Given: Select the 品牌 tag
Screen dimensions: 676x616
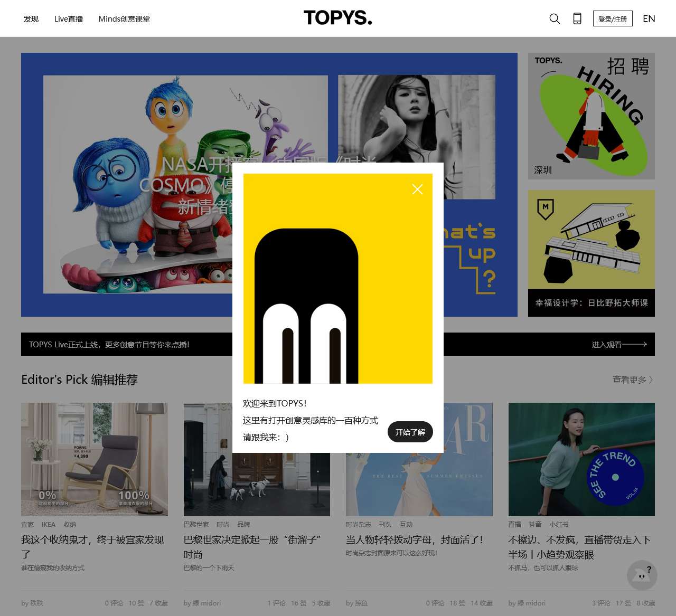Looking at the screenshot, I should coord(243,525).
